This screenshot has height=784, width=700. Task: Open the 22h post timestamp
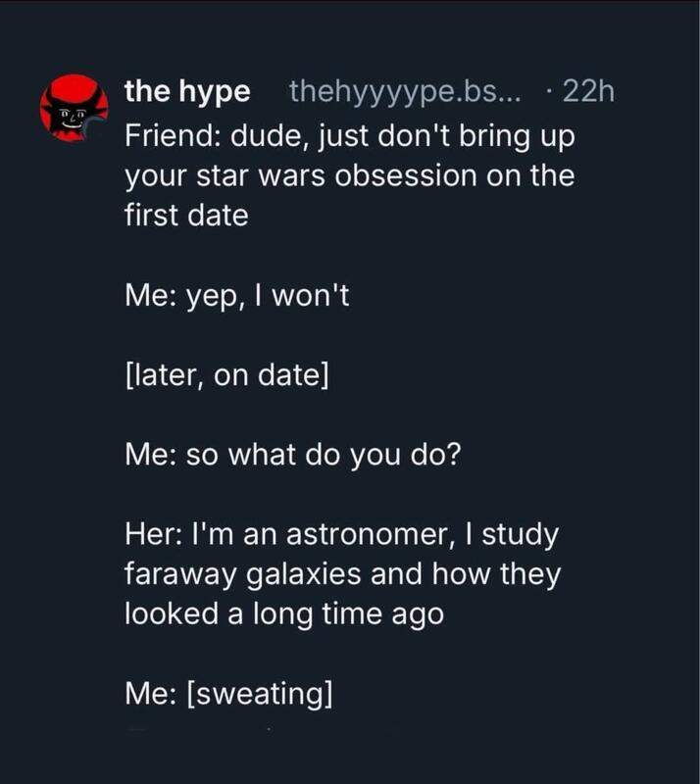tap(588, 92)
